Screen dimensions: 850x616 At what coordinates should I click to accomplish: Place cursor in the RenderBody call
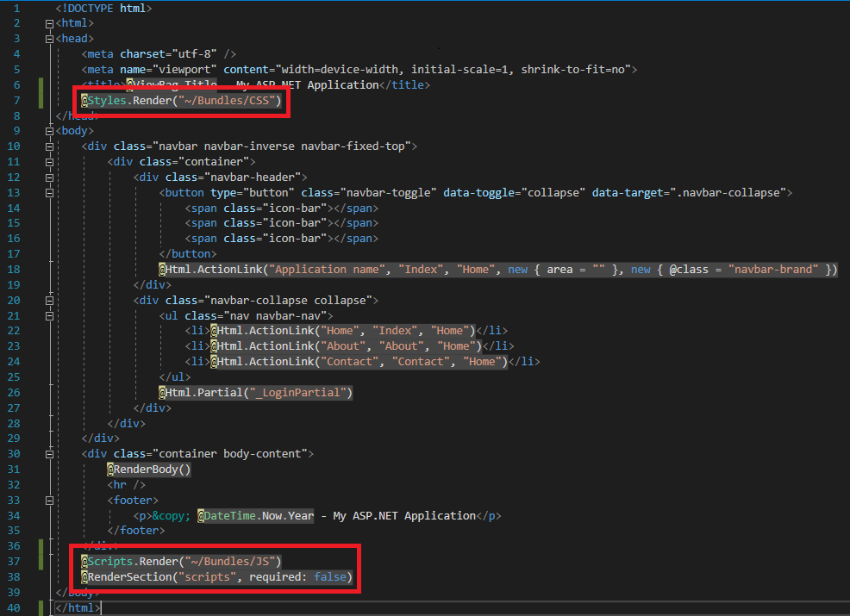pos(148,469)
